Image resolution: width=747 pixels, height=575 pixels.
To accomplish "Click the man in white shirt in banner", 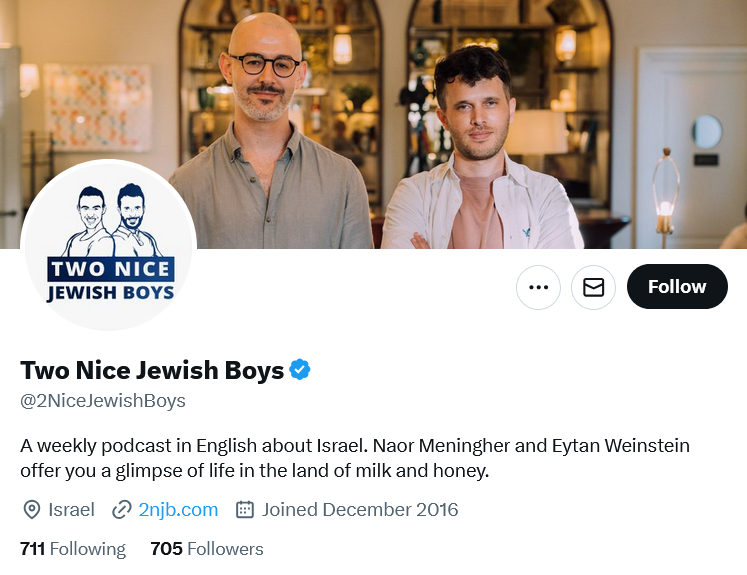I will [x=481, y=150].
